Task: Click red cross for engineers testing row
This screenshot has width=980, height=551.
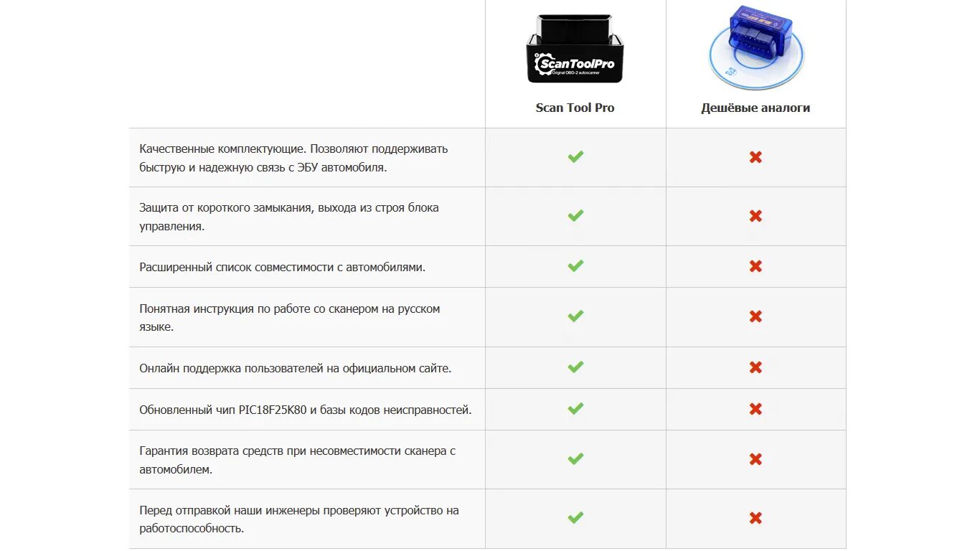Action: tap(755, 518)
